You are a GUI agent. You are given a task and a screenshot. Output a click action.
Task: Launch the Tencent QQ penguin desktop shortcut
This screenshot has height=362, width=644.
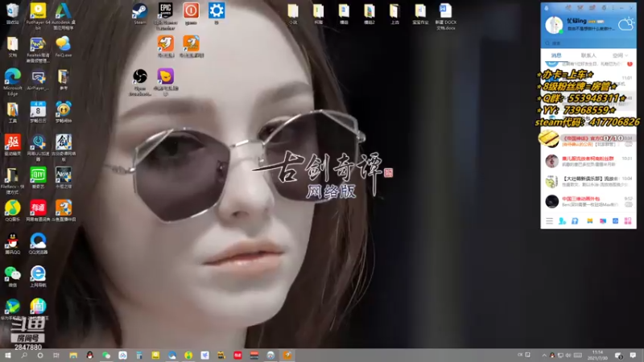tap(12, 243)
